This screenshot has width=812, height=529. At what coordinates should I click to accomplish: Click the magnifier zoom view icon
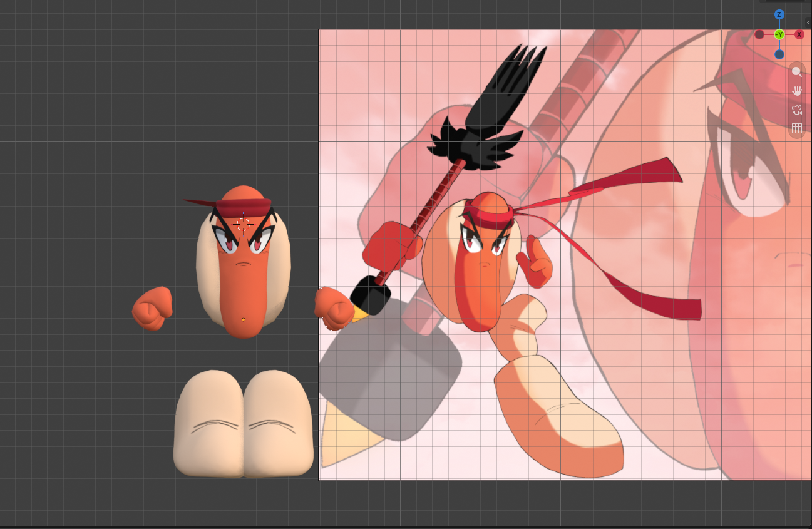point(797,71)
